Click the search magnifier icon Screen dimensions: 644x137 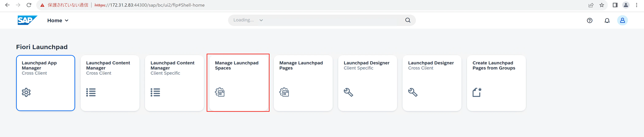pos(408,20)
